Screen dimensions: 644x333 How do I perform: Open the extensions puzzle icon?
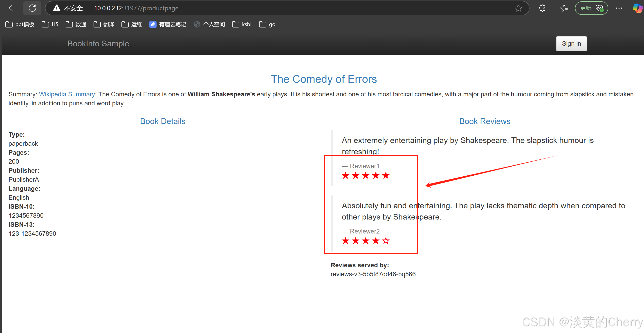(x=542, y=8)
